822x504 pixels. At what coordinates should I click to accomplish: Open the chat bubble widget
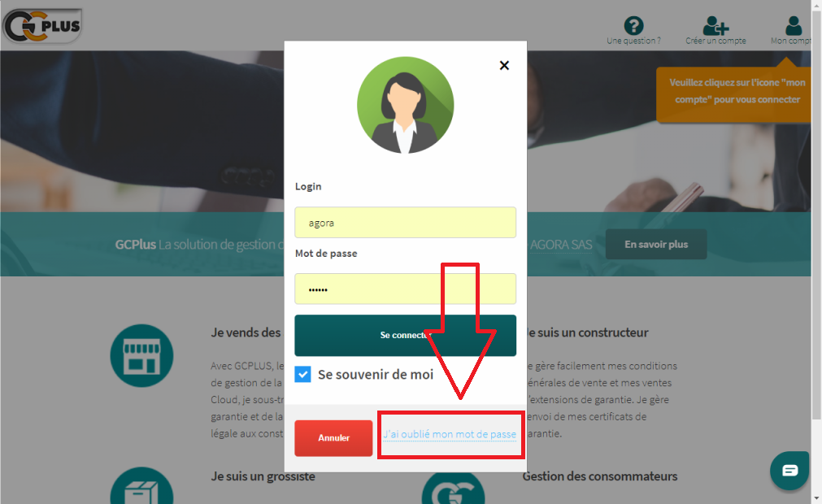(x=789, y=471)
